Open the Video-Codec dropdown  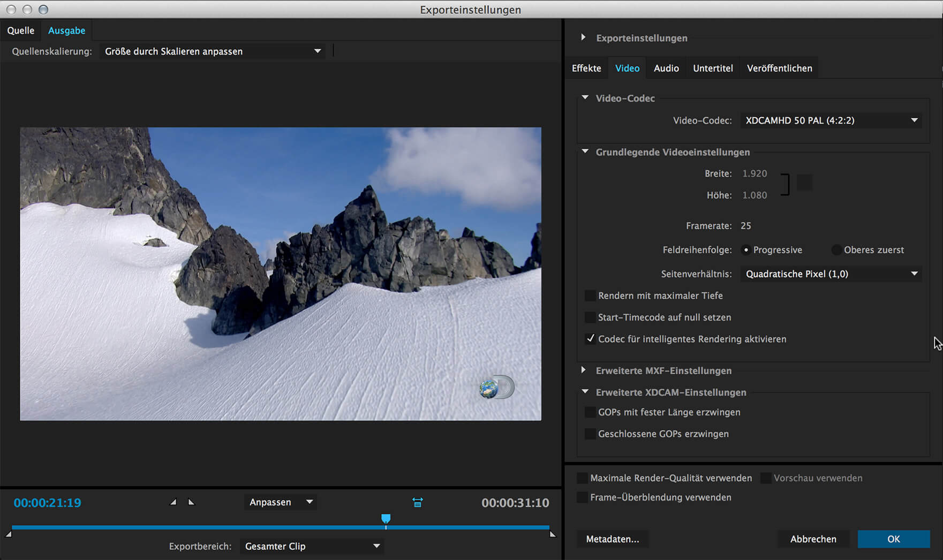point(831,120)
